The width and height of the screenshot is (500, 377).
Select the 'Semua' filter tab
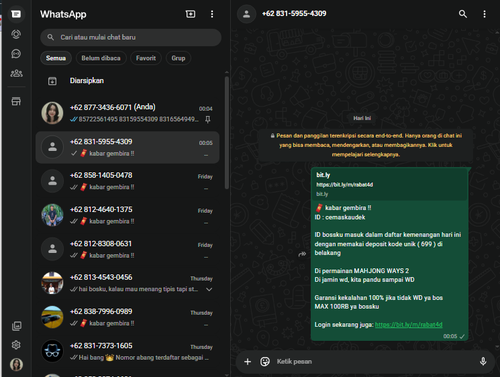coord(56,58)
